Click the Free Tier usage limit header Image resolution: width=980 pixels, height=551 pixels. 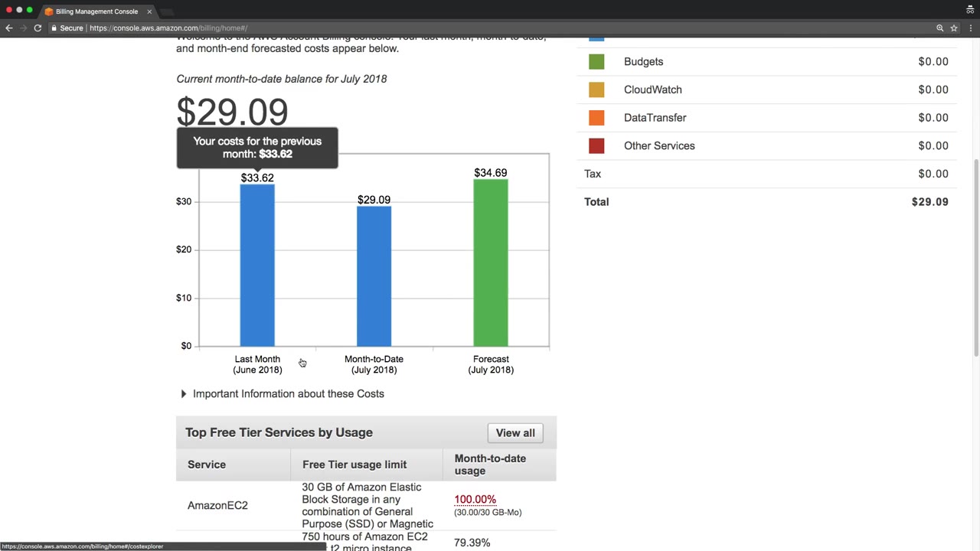tap(354, 465)
